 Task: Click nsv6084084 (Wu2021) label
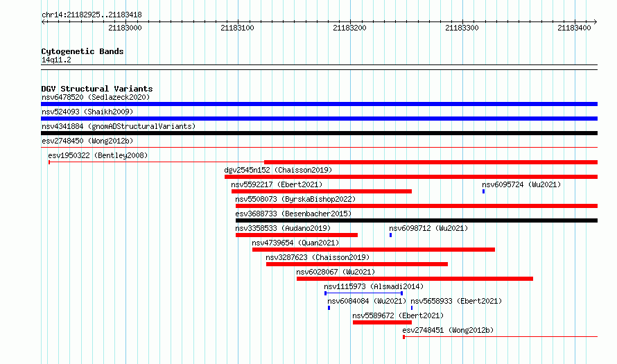coord(367,301)
